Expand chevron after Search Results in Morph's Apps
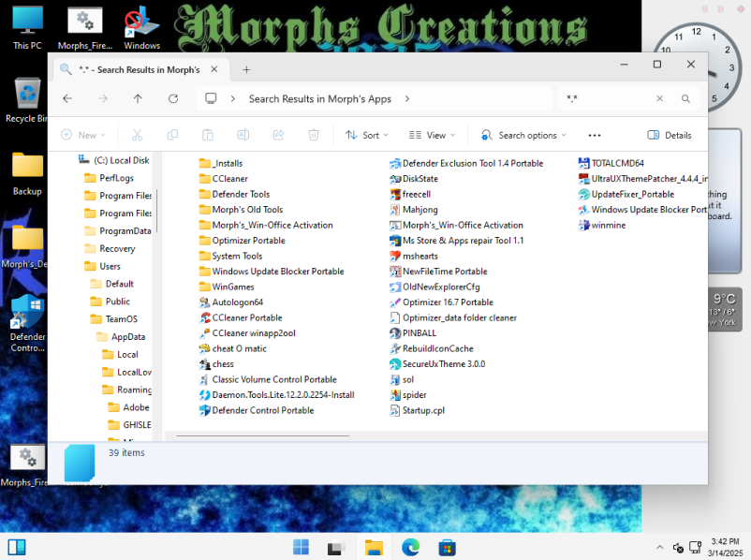Screen dimensions: 751x560 coord(407,98)
